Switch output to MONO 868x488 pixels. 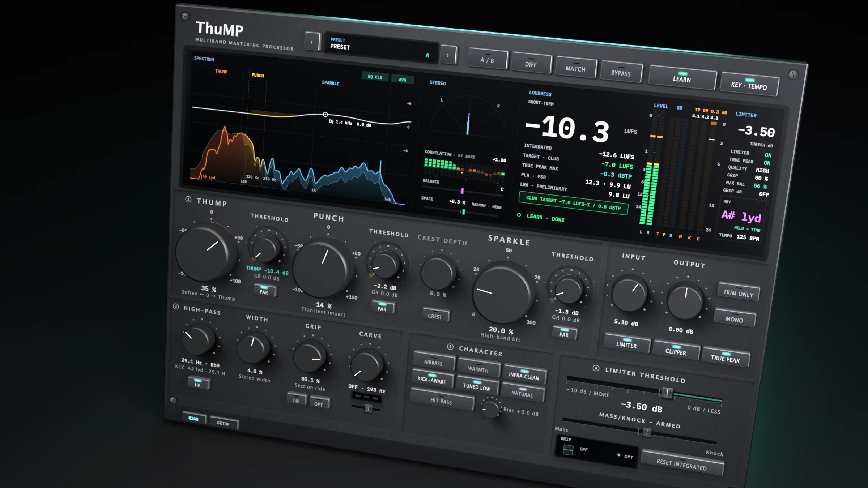point(735,319)
